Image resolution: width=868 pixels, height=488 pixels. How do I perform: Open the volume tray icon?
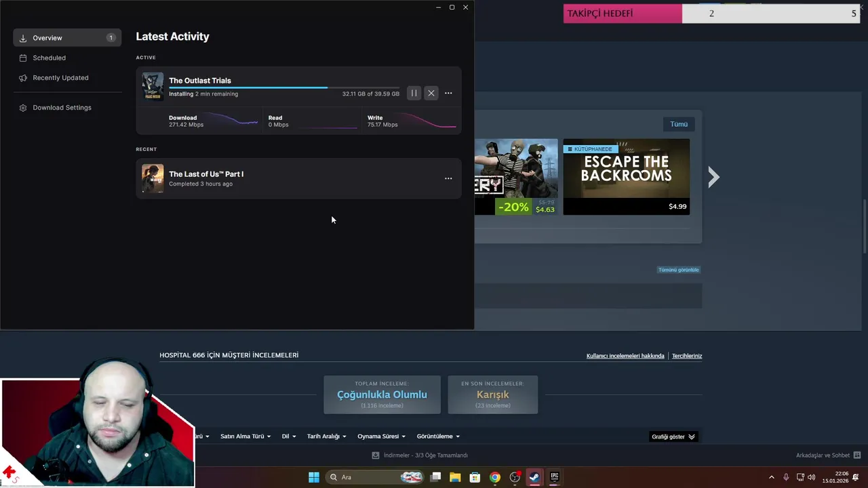[x=812, y=477]
